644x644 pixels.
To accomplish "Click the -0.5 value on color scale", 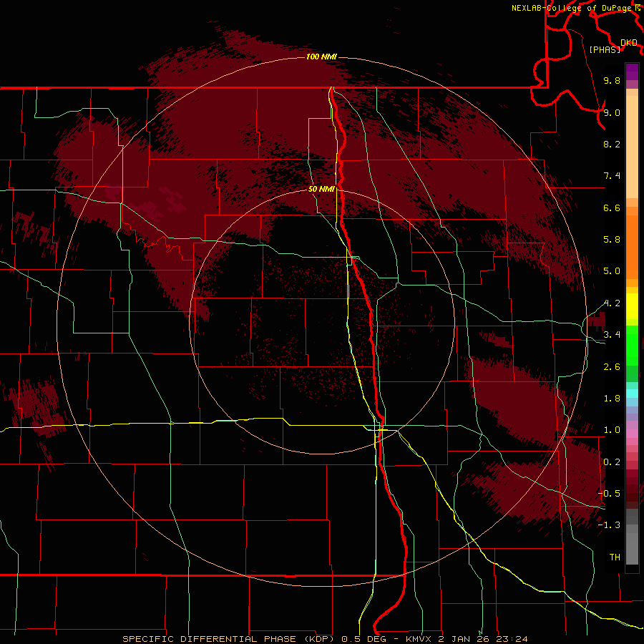I will (609, 493).
